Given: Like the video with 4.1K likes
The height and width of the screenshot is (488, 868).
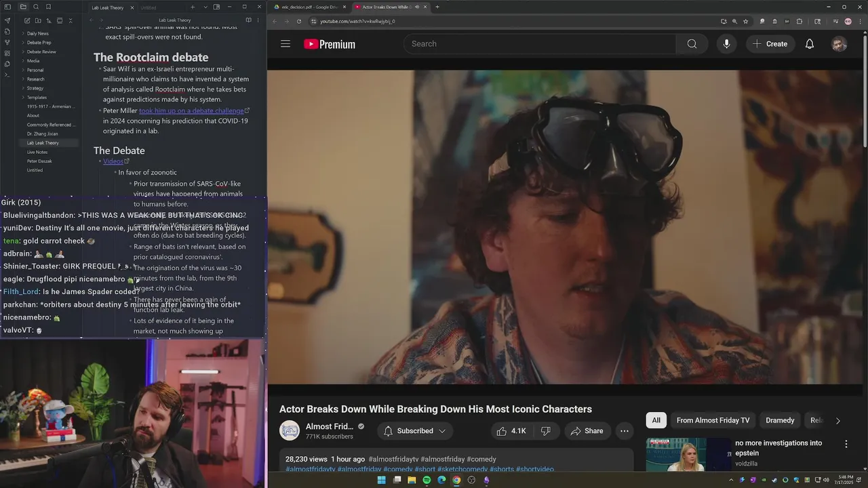Looking at the screenshot, I should click(511, 431).
